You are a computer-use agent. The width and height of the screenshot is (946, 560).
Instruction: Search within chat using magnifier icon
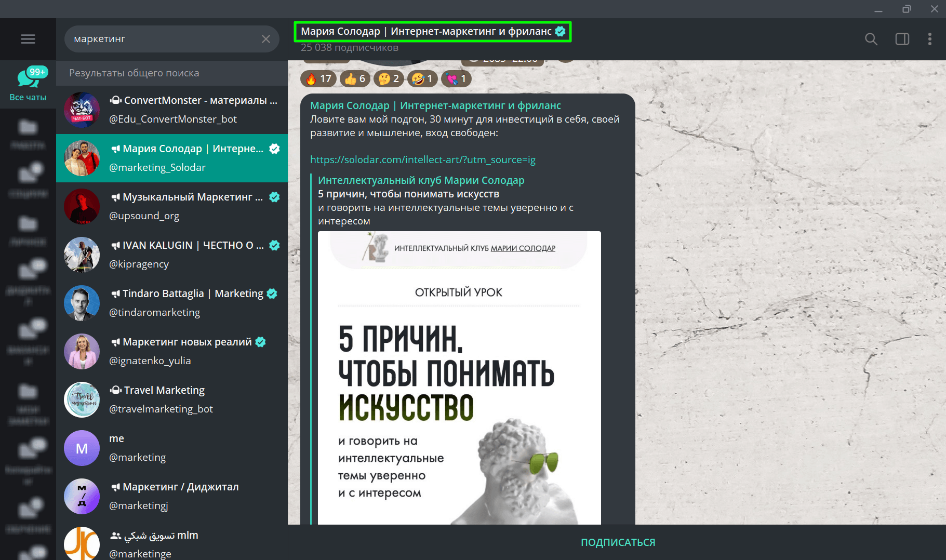871,39
